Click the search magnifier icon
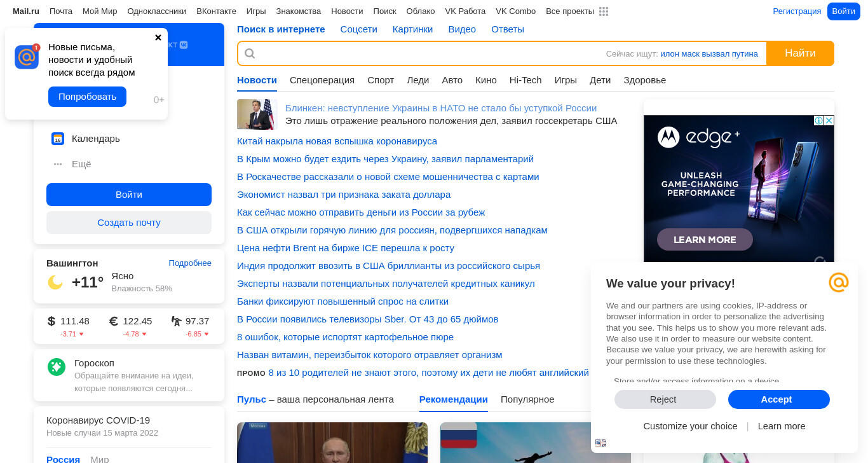 250,53
